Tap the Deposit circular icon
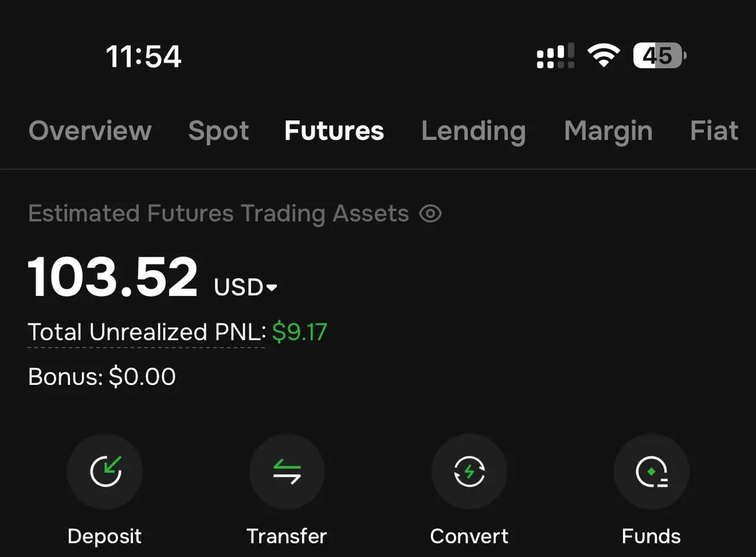 105,471
